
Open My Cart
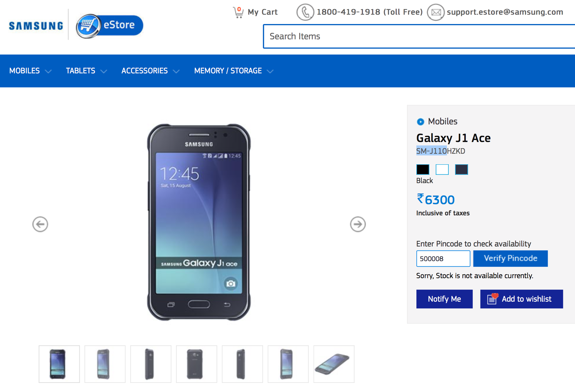[x=263, y=12]
